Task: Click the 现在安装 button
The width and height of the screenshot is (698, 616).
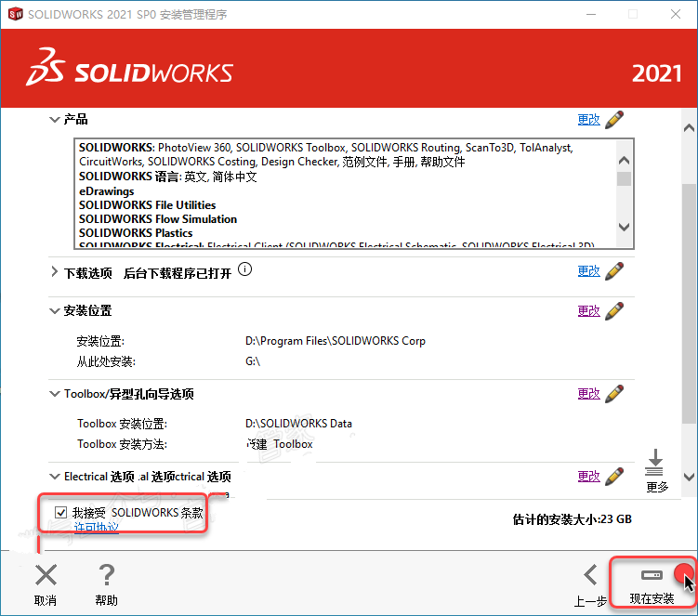Action: coord(652,583)
